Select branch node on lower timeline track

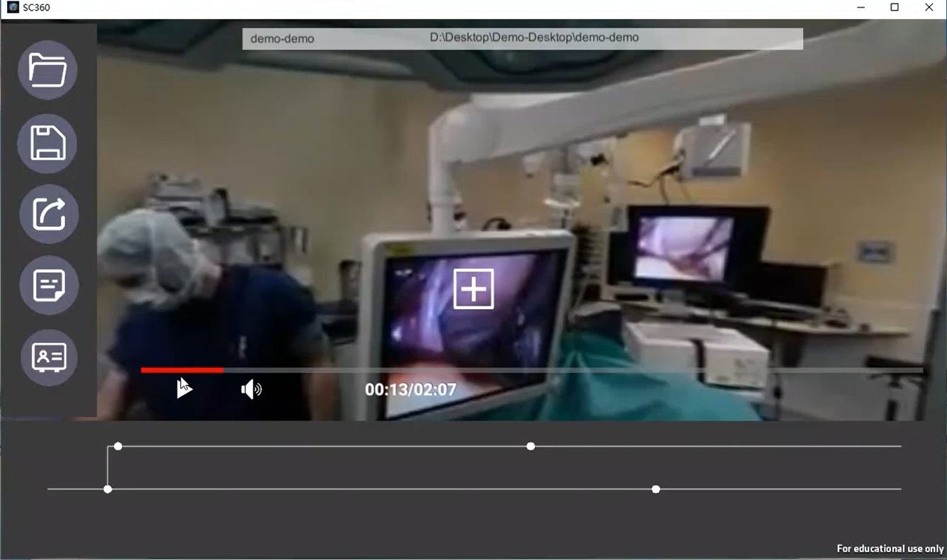click(108, 489)
